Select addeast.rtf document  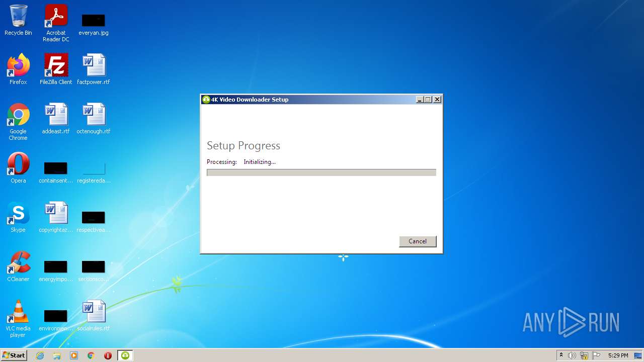(x=56, y=119)
